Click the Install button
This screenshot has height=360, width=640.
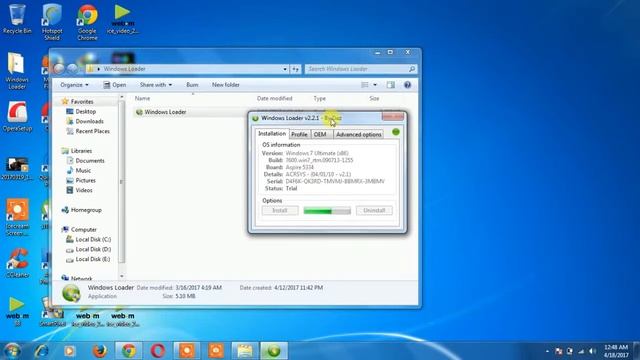pyautogui.click(x=280, y=210)
